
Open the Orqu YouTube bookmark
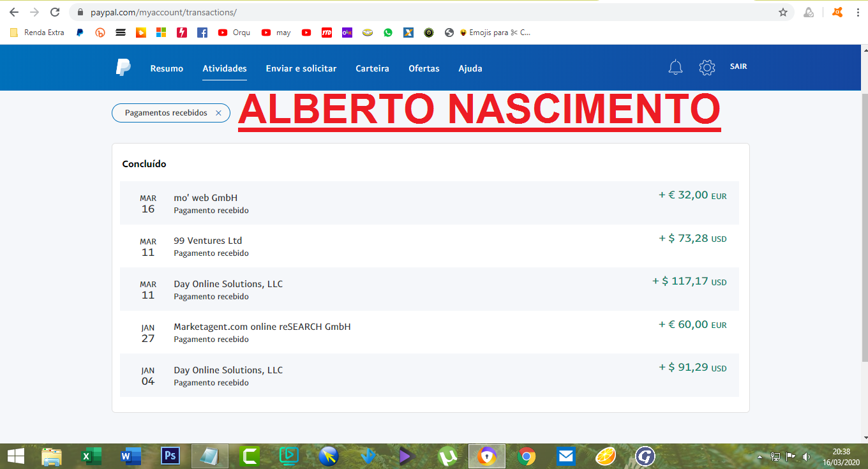click(x=234, y=33)
